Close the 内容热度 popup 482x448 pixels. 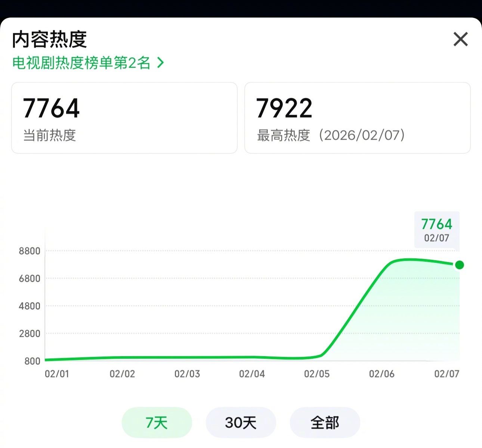click(x=460, y=39)
